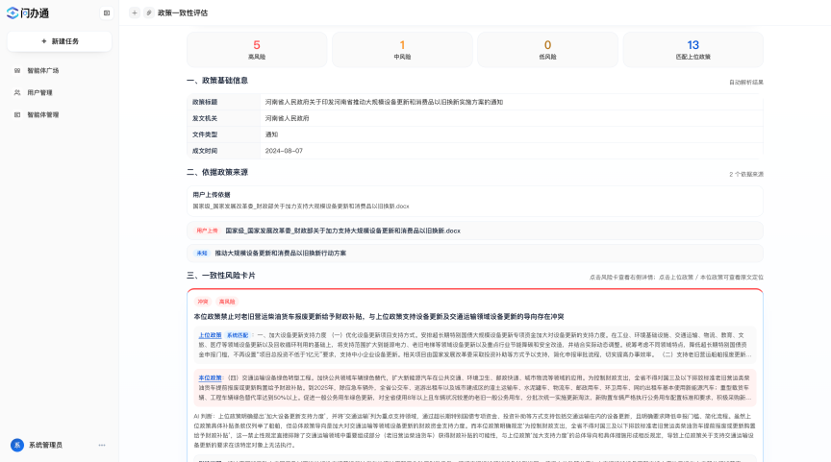Click the red 用户上传 tag
Screen dimensions: 831x462
pos(207,231)
